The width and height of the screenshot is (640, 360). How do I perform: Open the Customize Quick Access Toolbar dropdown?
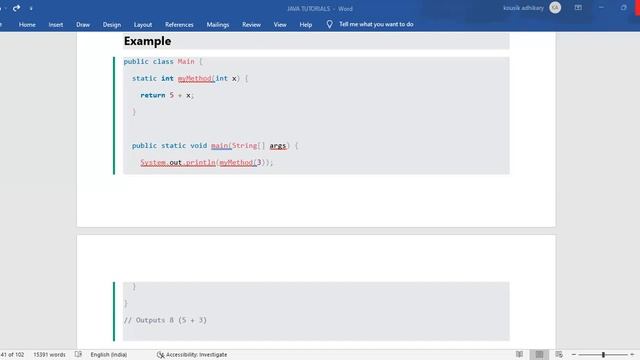31,8
